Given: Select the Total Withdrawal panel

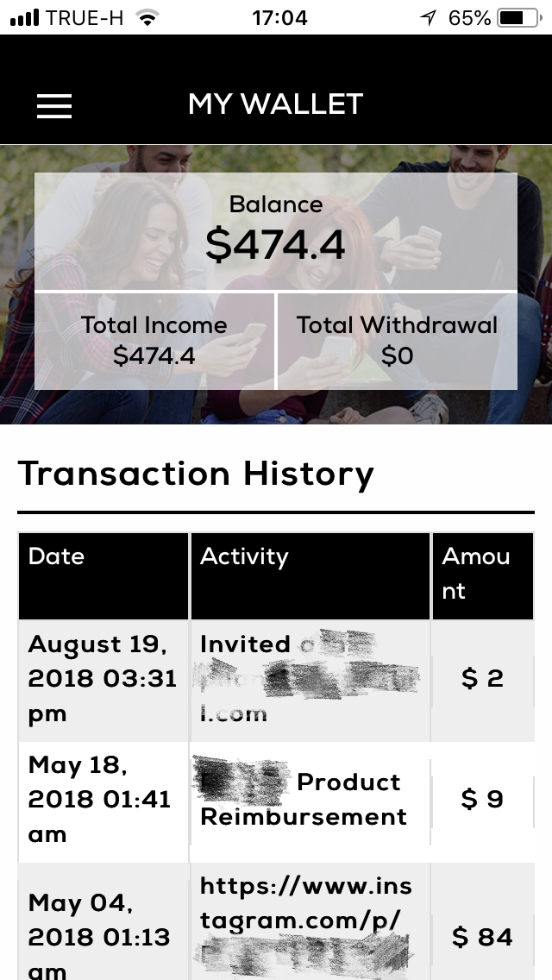Looking at the screenshot, I should 398,342.
